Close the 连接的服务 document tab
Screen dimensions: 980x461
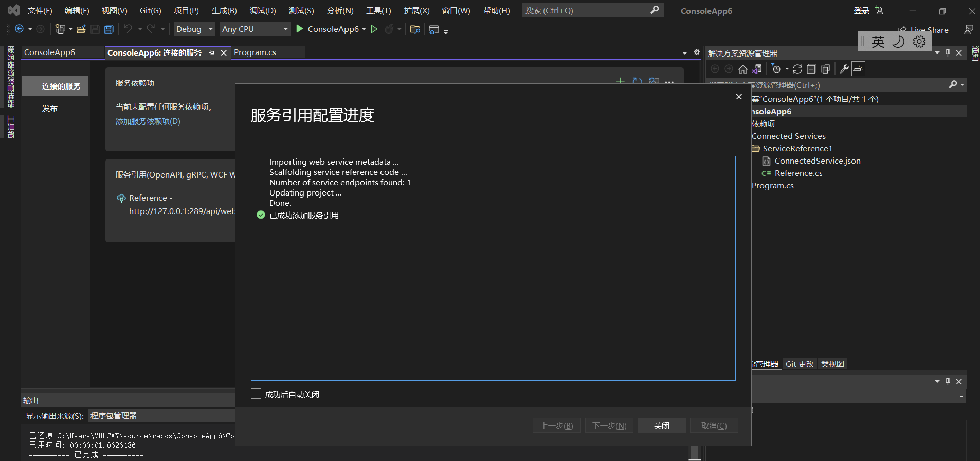(x=224, y=53)
